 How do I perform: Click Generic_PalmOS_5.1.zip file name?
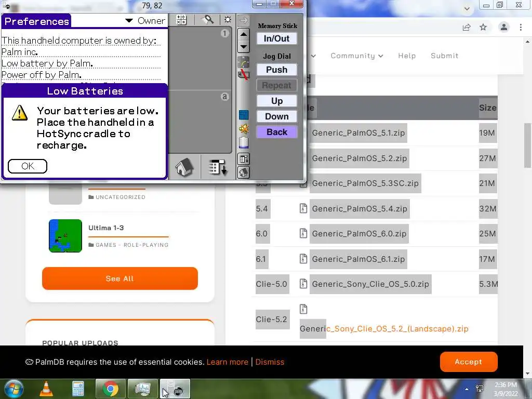(358, 132)
